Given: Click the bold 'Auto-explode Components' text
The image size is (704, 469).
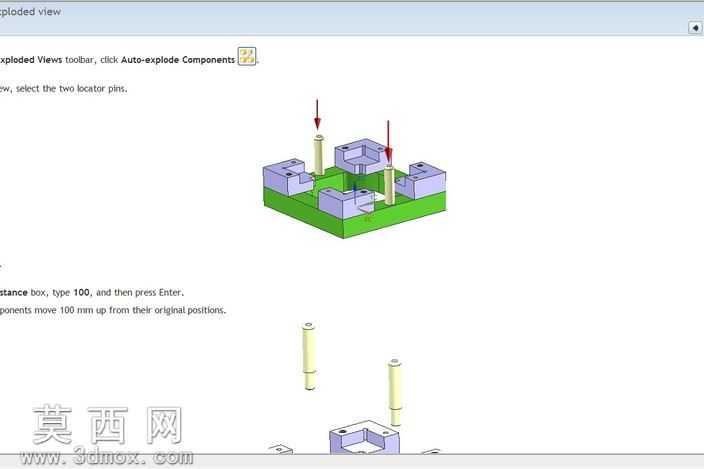Looking at the screenshot, I should point(178,60).
